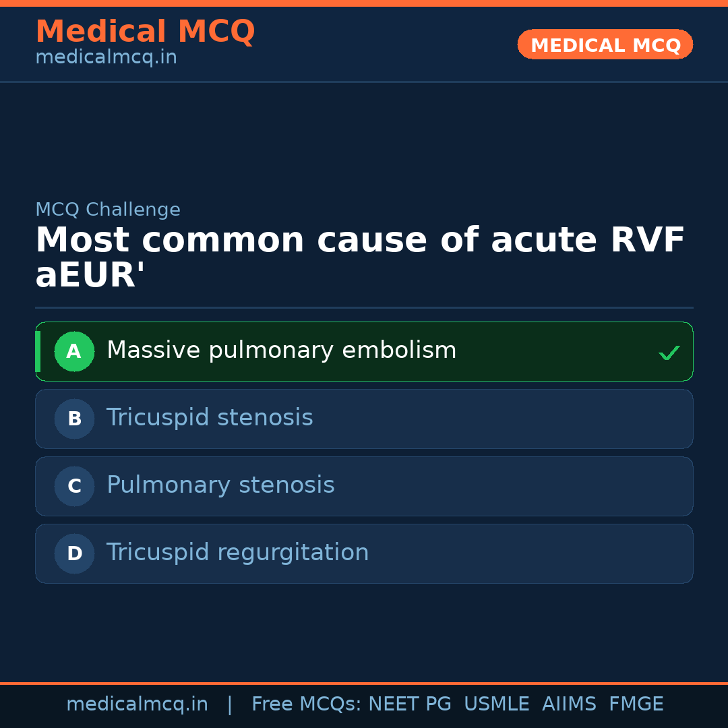728x728 pixels.
Task: Click the green checkmark on option A
Action: (x=669, y=353)
